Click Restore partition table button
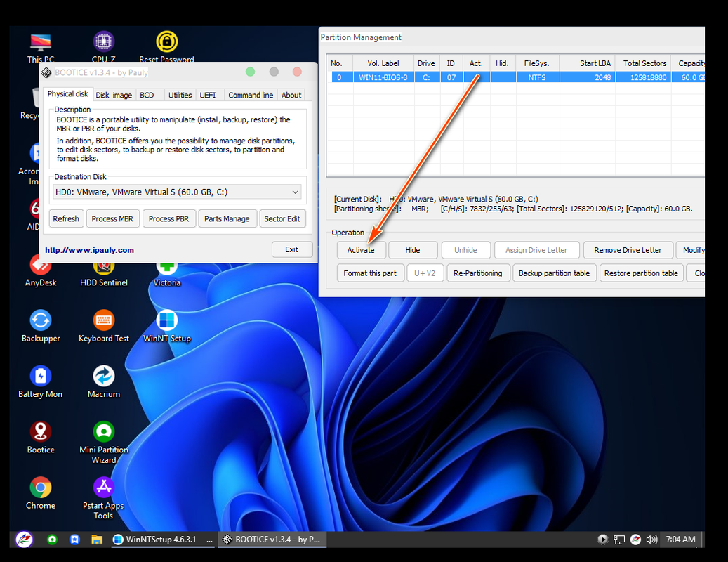The width and height of the screenshot is (728, 562). [x=641, y=273]
